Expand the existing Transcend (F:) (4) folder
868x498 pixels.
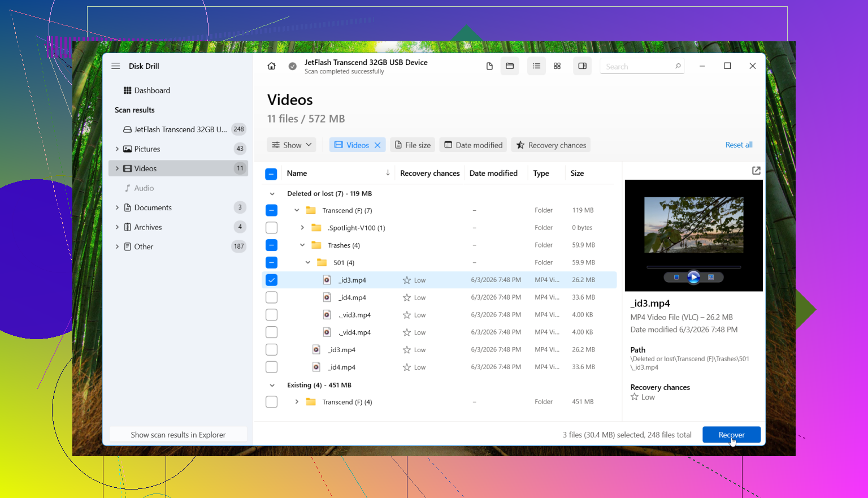point(297,402)
